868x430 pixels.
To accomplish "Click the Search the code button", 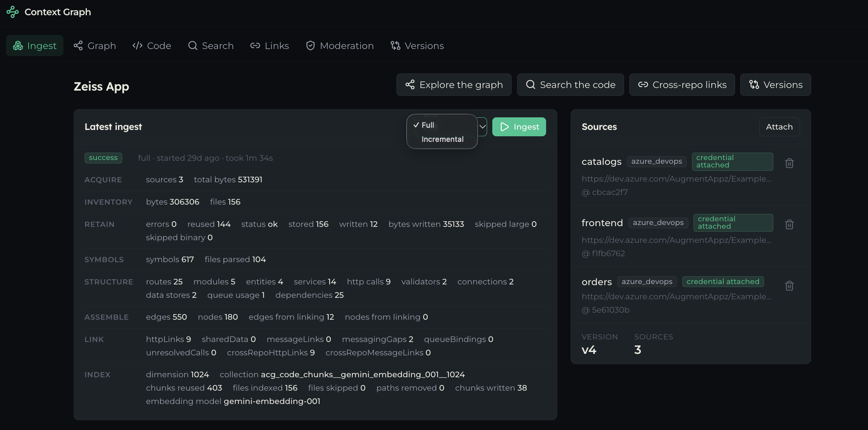I will click(x=570, y=85).
